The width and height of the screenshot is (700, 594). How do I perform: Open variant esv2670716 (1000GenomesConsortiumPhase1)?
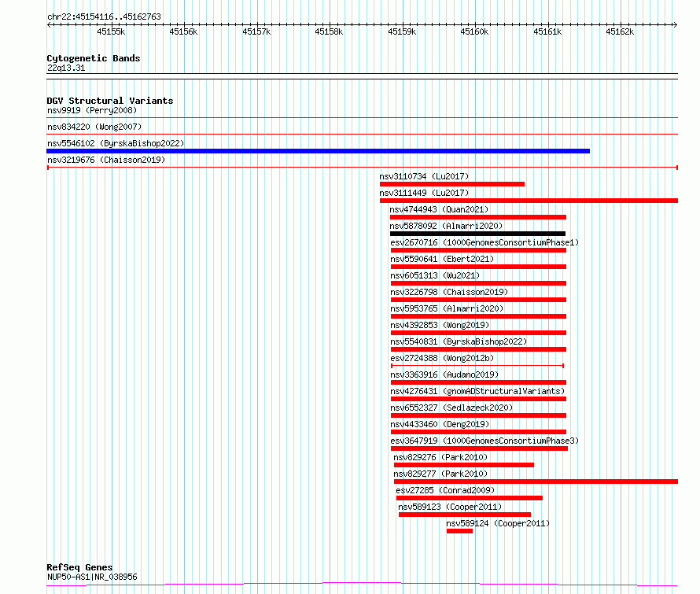[x=484, y=242]
